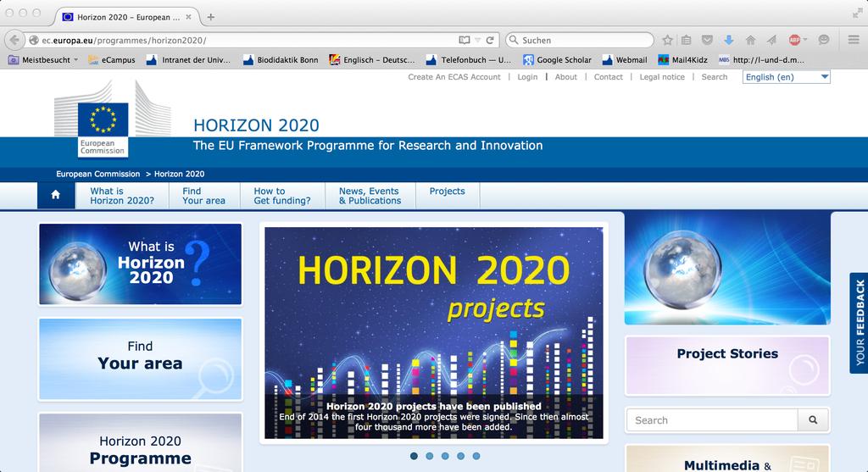Click the Horizon 2020 Programme tile
This screenshot has width=868, height=472.
pyautogui.click(x=140, y=442)
